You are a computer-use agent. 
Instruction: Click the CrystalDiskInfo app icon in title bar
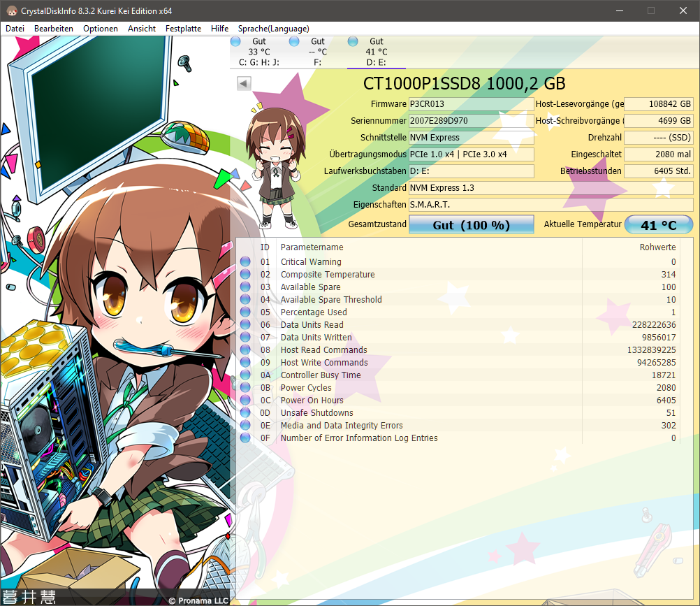(x=12, y=10)
